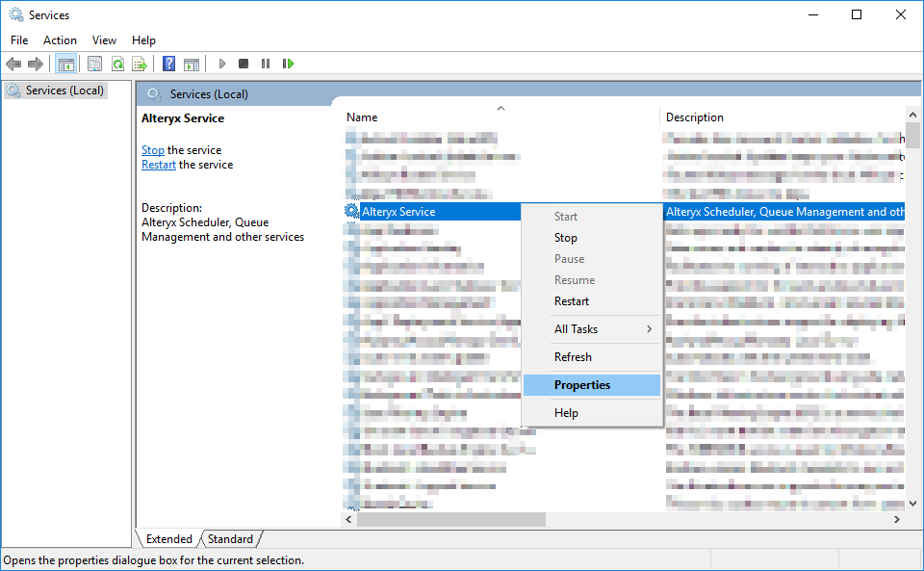Choose Restart in the context menu
Image resolution: width=924 pixels, height=571 pixels.
click(592, 301)
